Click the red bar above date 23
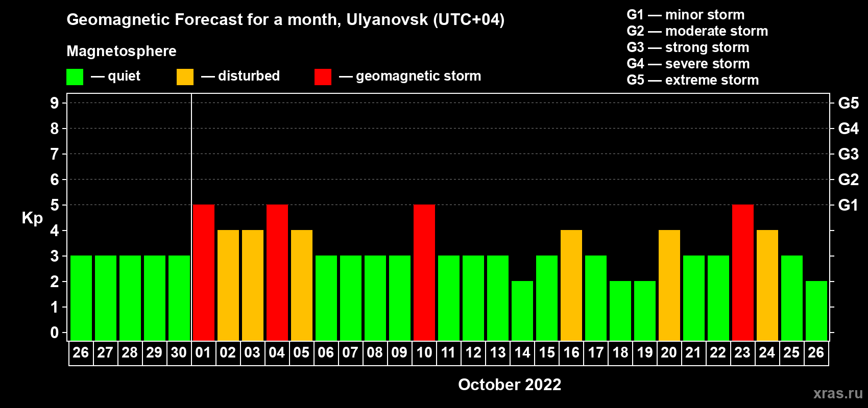The height and width of the screenshot is (408, 868). pos(743,272)
